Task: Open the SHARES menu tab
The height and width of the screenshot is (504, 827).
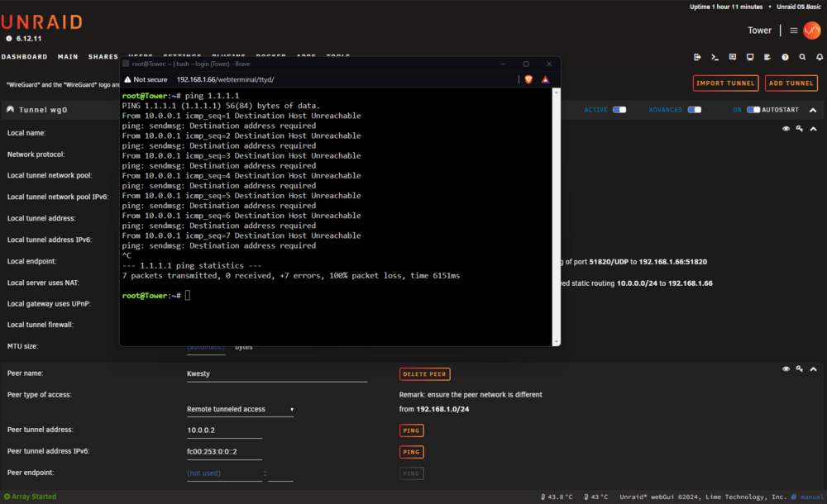Action: 103,57
